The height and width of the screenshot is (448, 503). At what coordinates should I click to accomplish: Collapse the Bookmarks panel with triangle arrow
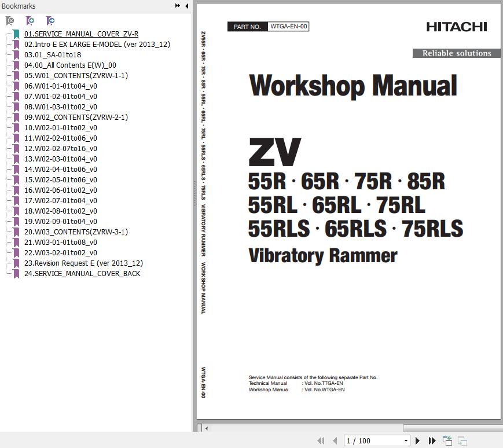coord(186,6)
